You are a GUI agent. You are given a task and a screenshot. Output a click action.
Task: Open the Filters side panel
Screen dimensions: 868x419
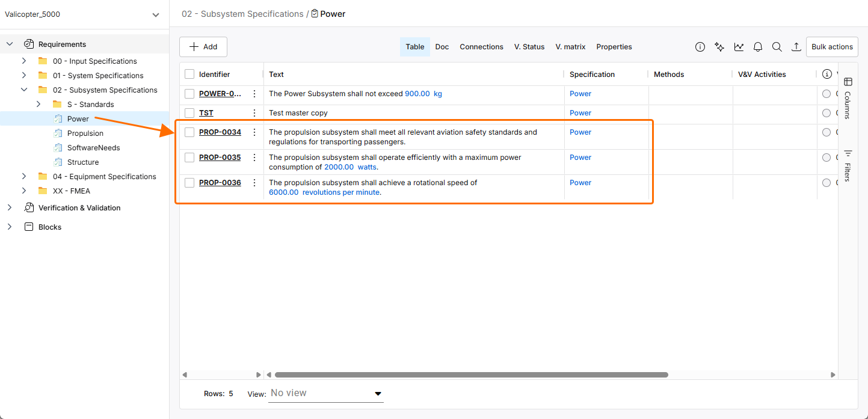[x=848, y=165]
